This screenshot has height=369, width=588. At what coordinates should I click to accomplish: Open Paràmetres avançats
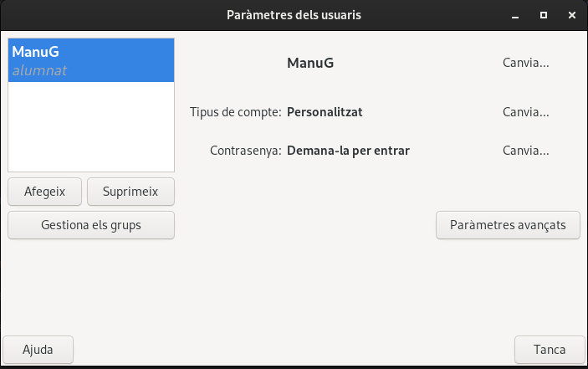[x=508, y=225]
